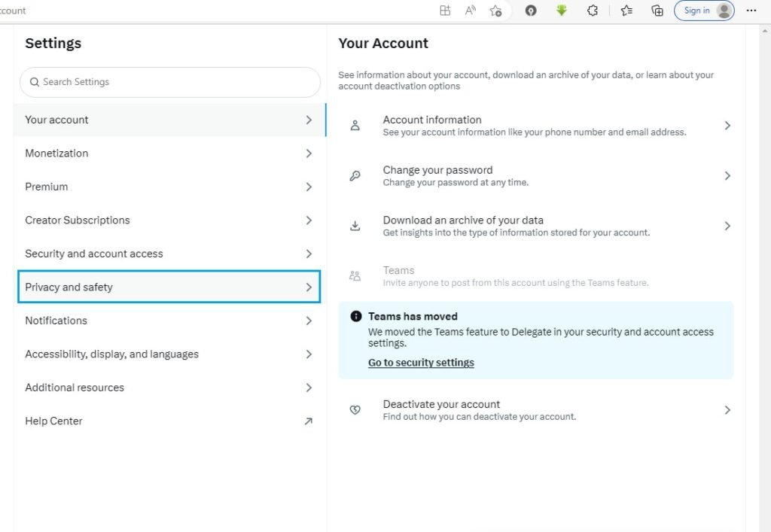Click the Go to security settings link
The image size is (771, 532).
[x=421, y=363]
